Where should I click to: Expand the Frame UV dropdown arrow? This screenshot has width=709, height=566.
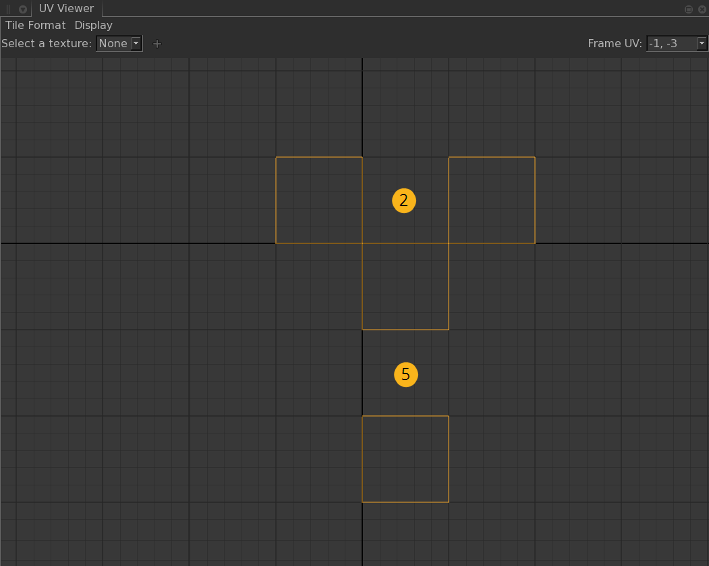click(702, 44)
